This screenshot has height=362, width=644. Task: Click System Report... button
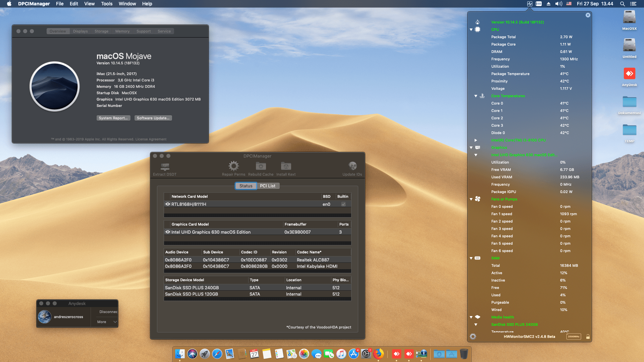point(113,118)
